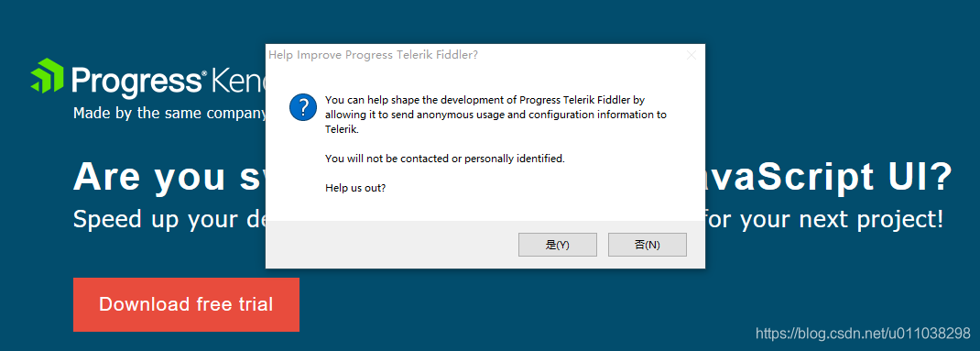980x351 pixels.
Task: Click the You can help shape paragraph
Action: pyautogui.click(x=495, y=115)
